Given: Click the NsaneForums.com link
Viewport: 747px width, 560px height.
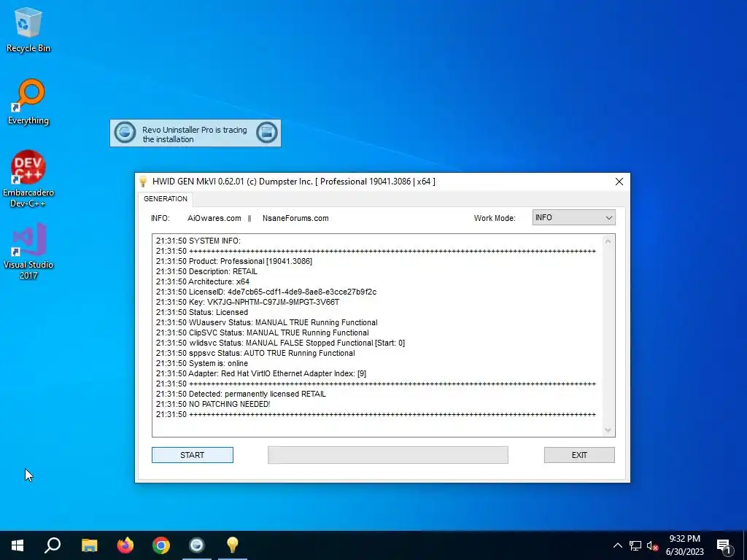Looking at the screenshot, I should (x=295, y=218).
